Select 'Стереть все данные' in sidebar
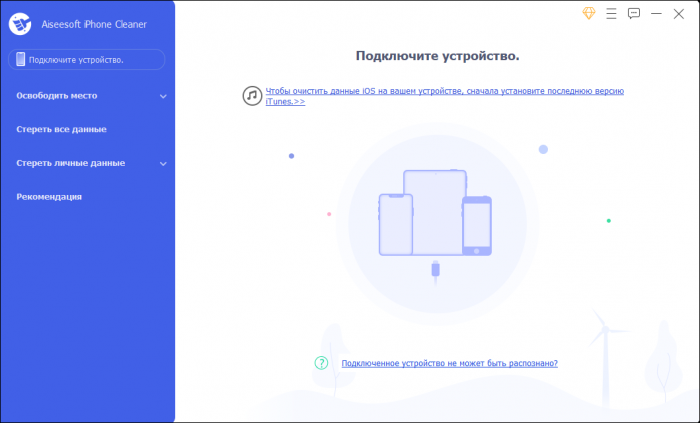The height and width of the screenshot is (423, 700). coord(62,129)
